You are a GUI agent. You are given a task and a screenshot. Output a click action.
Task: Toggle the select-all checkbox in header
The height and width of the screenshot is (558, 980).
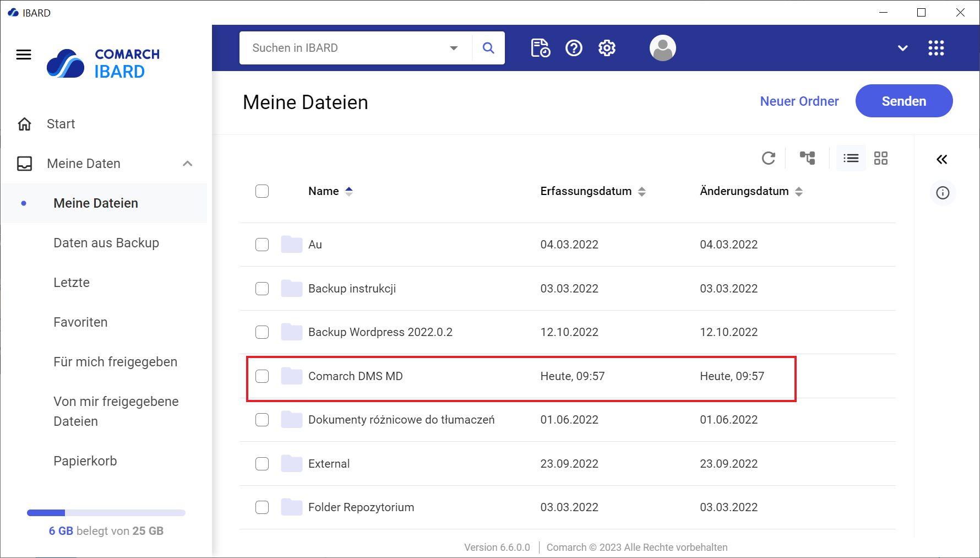click(x=262, y=191)
